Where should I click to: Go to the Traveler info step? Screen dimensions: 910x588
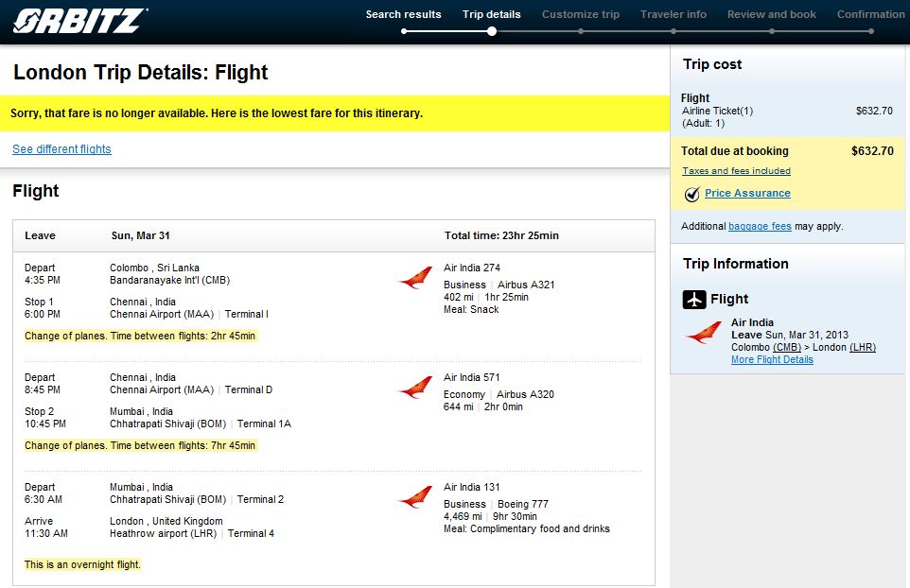674,14
